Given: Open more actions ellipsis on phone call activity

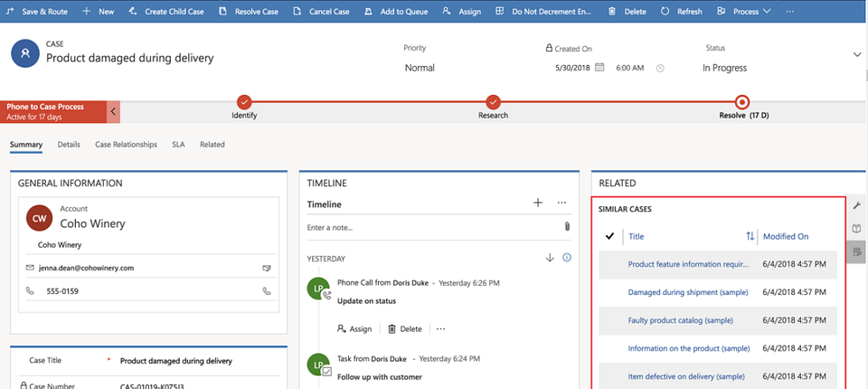Looking at the screenshot, I should 440,328.
